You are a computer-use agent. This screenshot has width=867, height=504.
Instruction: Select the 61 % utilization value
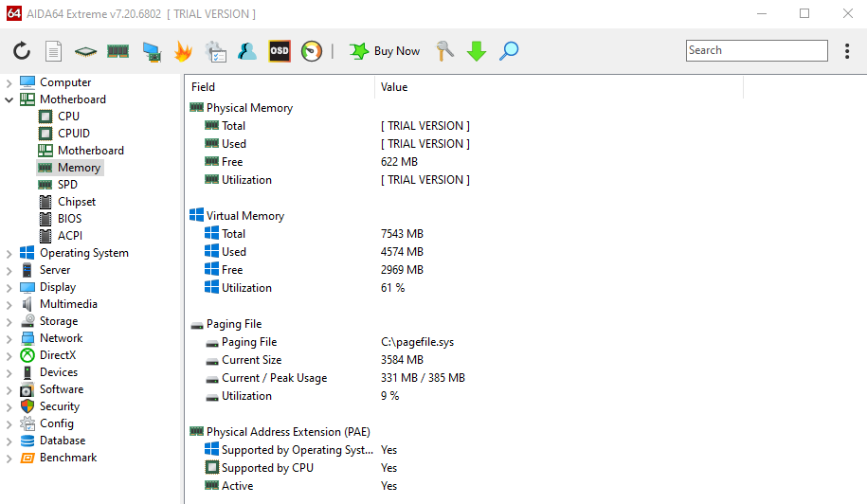392,288
